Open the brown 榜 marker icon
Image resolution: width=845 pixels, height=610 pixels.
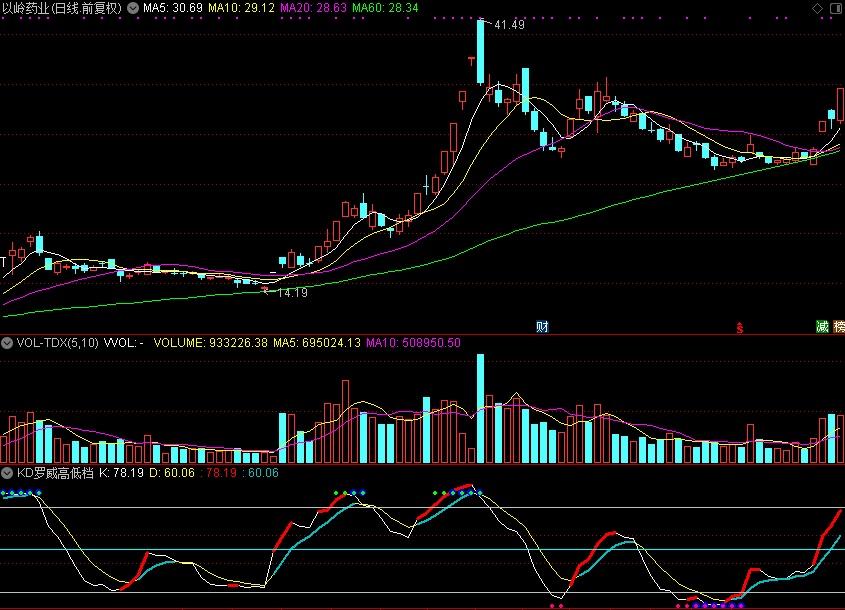839,327
